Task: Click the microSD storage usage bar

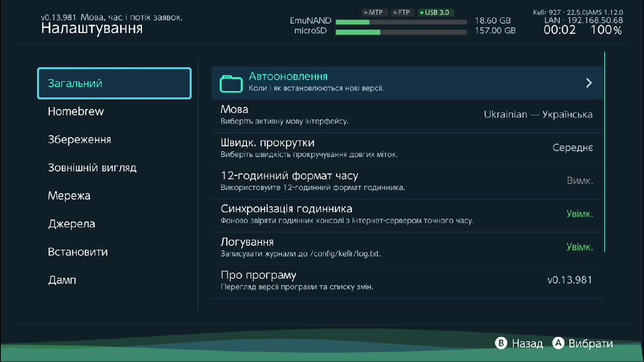Action: click(x=401, y=32)
